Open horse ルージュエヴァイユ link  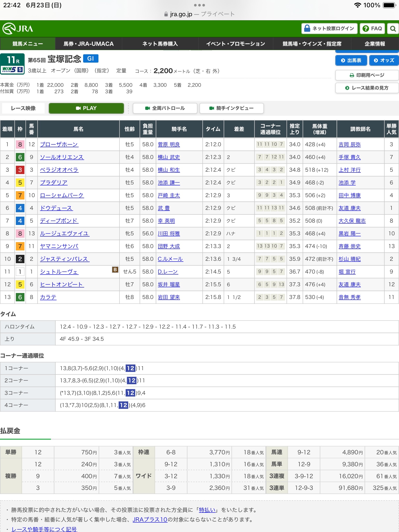[65, 234]
